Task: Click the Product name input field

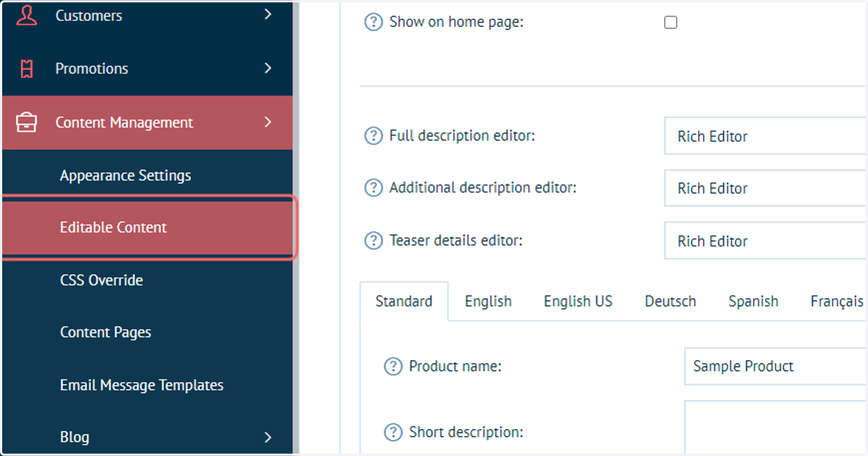Action: (x=775, y=366)
